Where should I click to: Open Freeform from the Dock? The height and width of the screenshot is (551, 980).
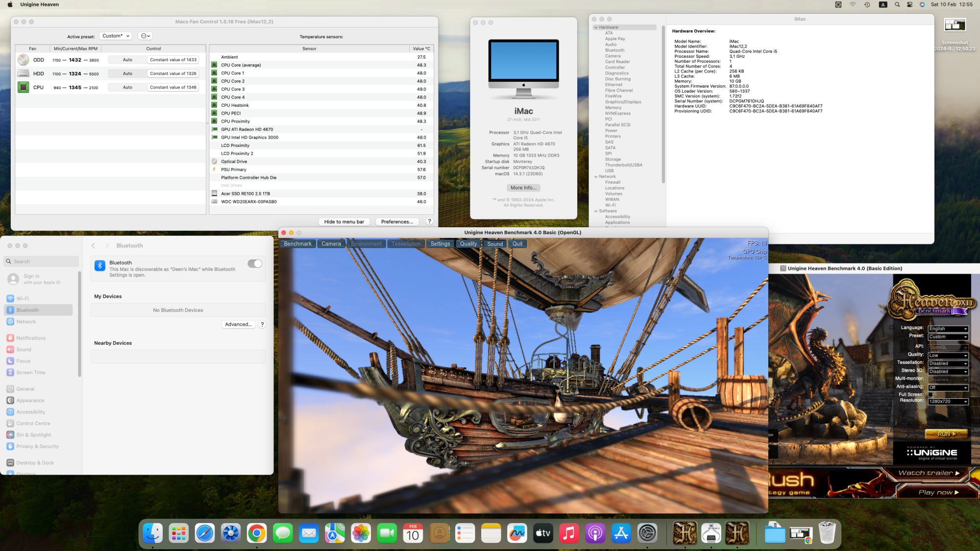tap(517, 533)
